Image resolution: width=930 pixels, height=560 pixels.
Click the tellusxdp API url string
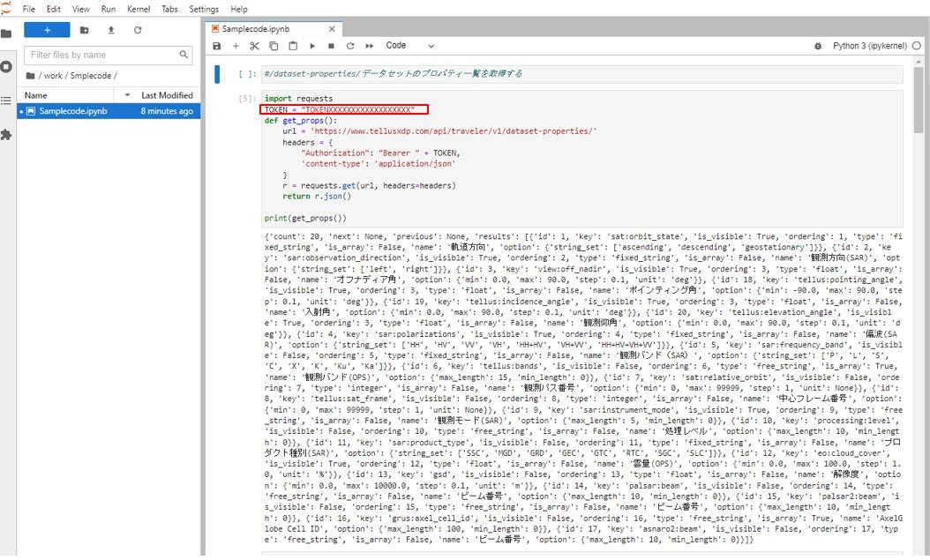point(454,131)
